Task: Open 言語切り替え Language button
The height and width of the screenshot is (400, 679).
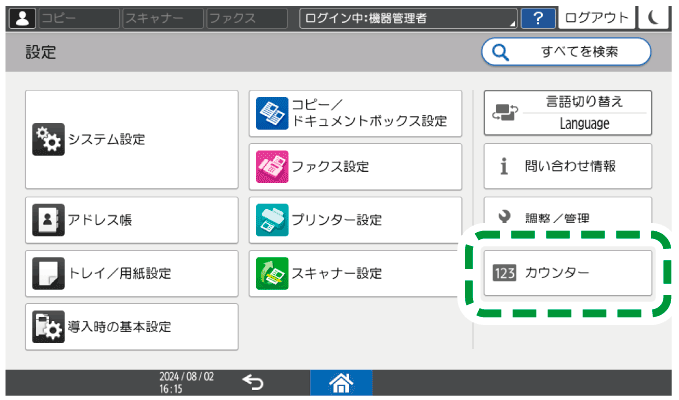Action: (x=568, y=113)
